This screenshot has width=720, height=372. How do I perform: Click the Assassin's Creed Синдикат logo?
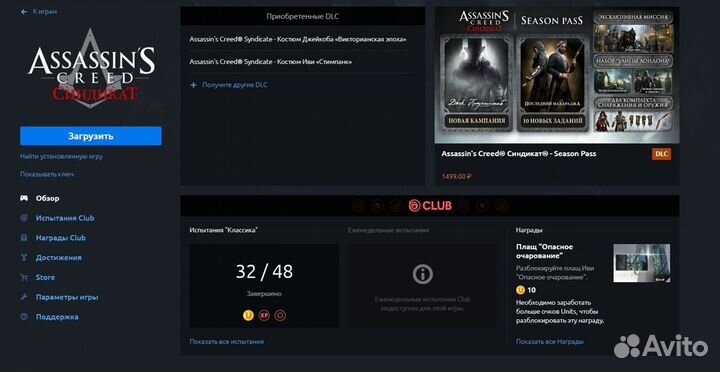[x=91, y=69]
